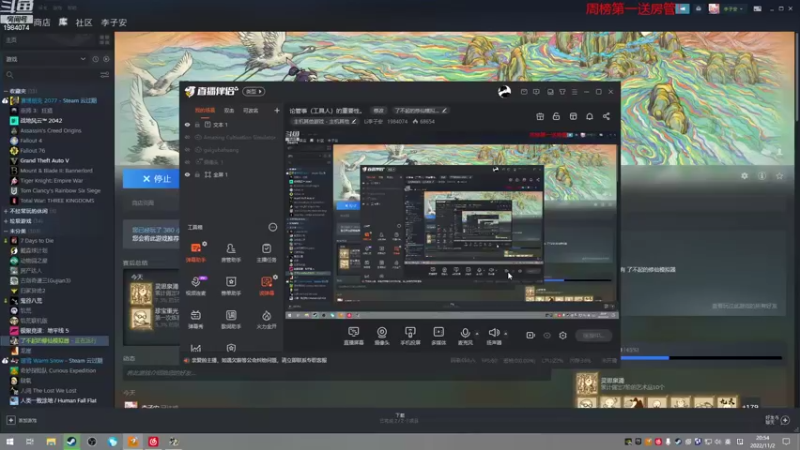Collapse the 收藏夹 category

pyautogui.click(x=6, y=91)
